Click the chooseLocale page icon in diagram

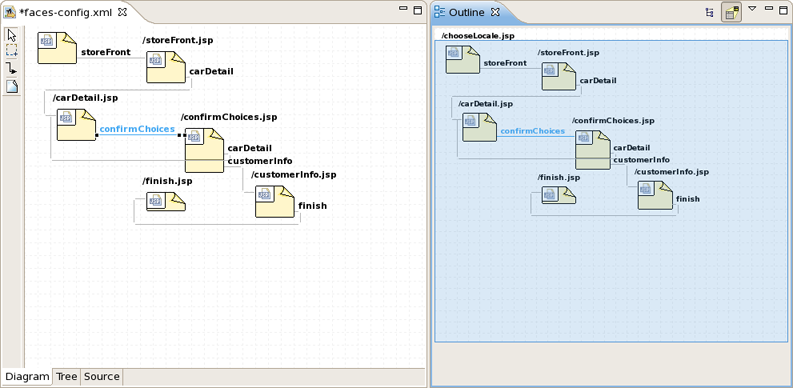tap(57, 48)
